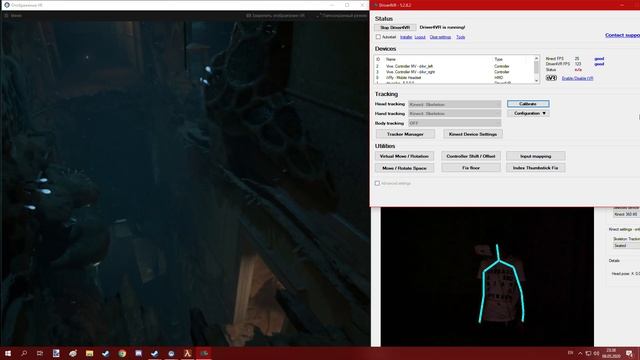Enable the Advanced settings checkbox
The height and width of the screenshot is (360, 640).
coord(378,183)
